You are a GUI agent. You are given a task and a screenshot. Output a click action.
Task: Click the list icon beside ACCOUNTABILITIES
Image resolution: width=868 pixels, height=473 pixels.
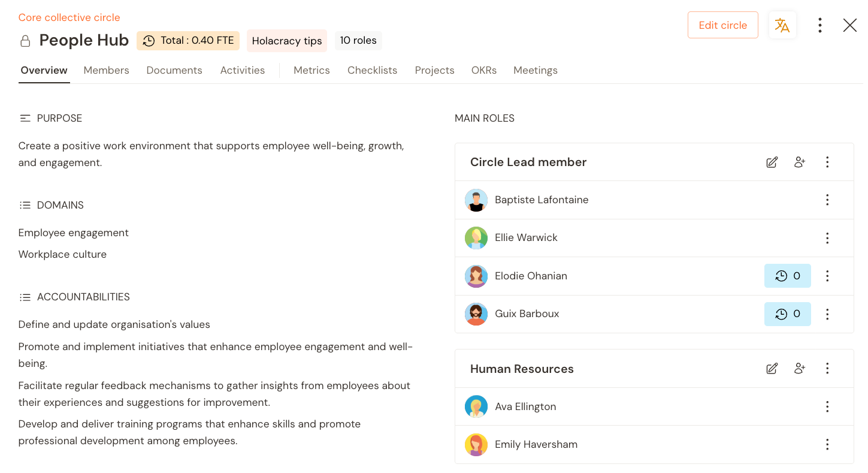25,296
